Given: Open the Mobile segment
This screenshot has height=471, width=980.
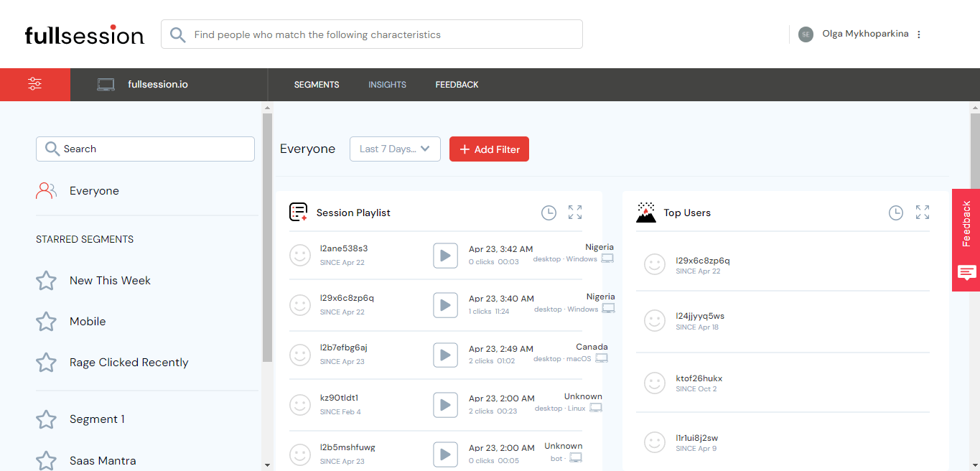Looking at the screenshot, I should 88,322.
